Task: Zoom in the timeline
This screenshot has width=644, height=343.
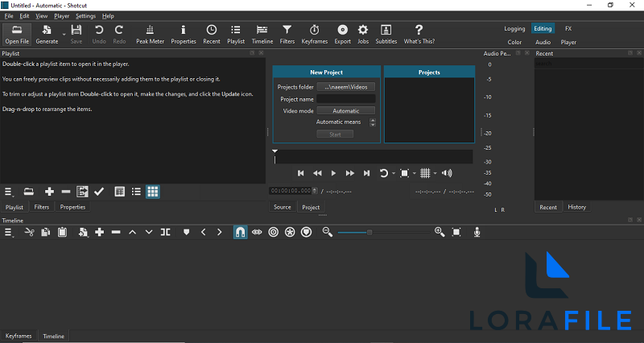Action: 440,233
